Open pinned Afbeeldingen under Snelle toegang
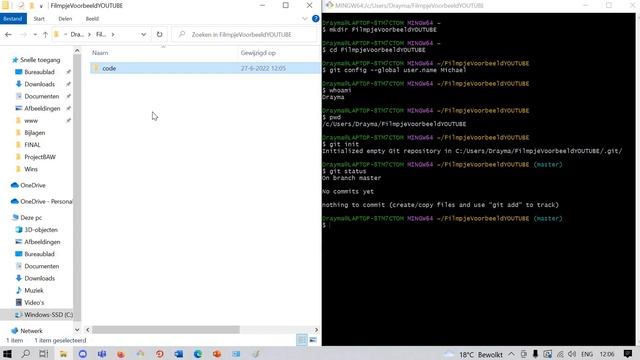Image resolution: width=640 pixels, height=360 pixels. [x=42, y=109]
